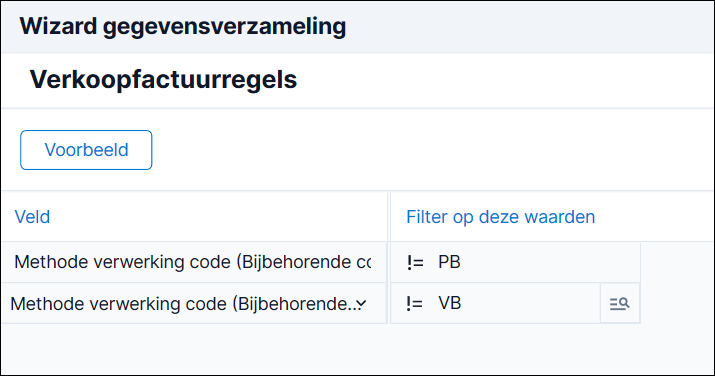Viewport: 715px width, 376px height.
Task: Click the 'Filter op deze waarden' header
Action: click(x=501, y=217)
